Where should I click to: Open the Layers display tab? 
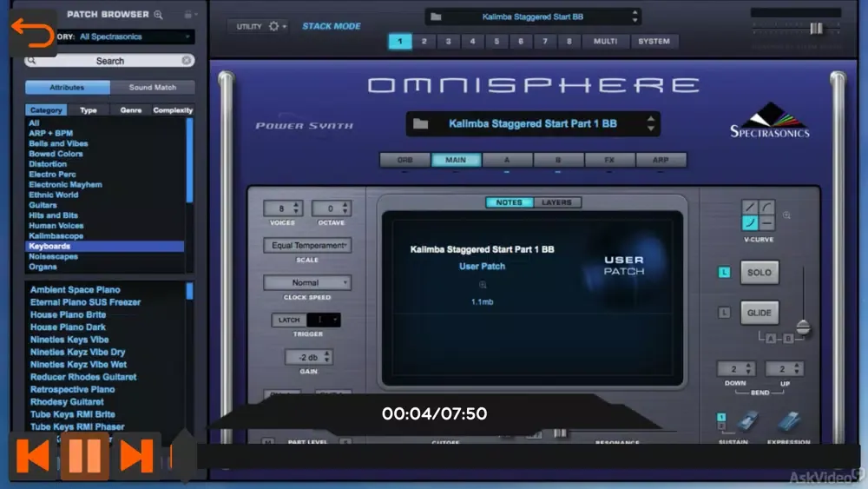[x=556, y=202]
